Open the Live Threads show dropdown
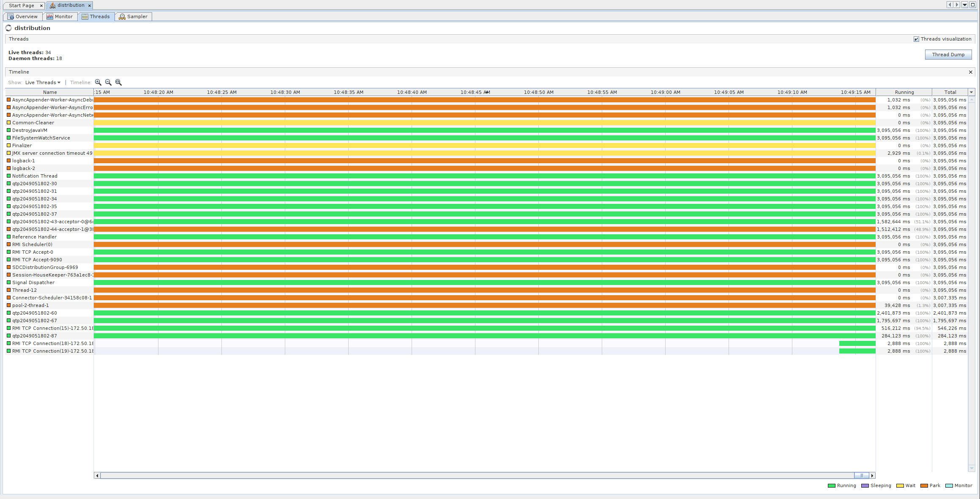Viewport: 980px width, 499px height. tap(43, 82)
